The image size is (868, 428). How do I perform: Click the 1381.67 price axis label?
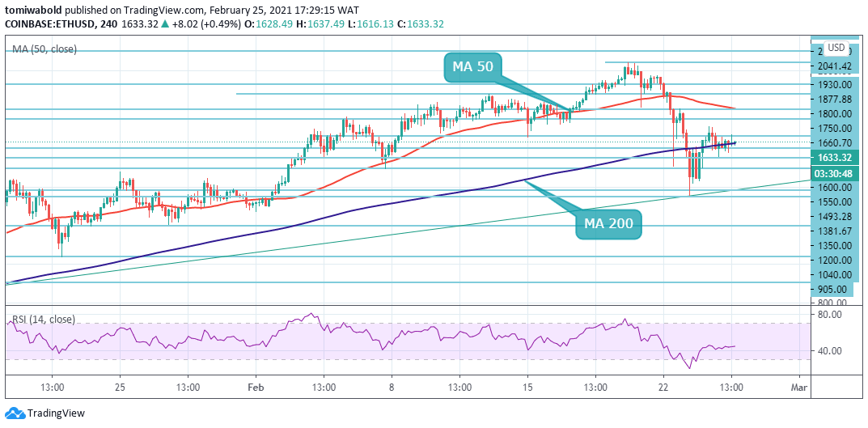pyautogui.click(x=835, y=231)
